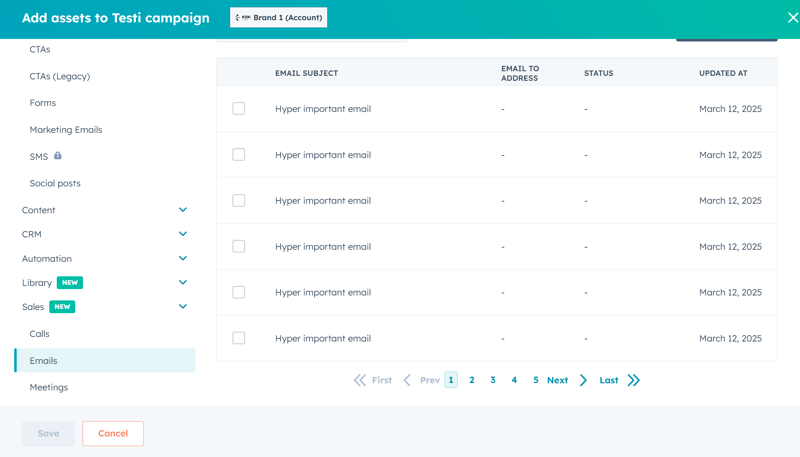This screenshot has height=457, width=800.
Task: Click account icon in Brand 1 button
Action: pyautogui.click(x=243, y=17)
